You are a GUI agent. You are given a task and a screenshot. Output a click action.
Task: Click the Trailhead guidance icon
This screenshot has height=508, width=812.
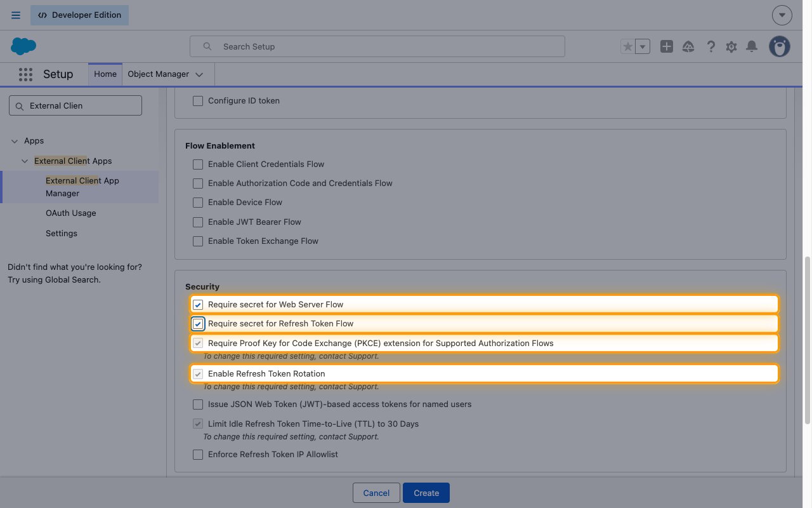(x=688, y=46)
